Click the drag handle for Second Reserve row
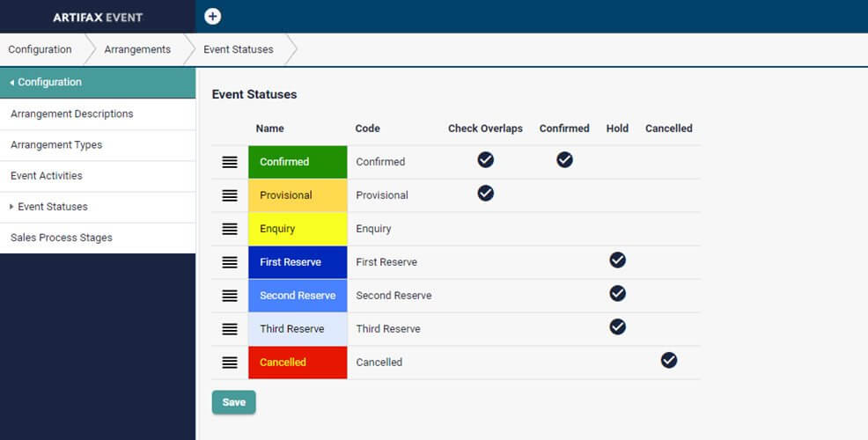Image resolution: width=868 pixels, height=440 pixels. [230, 296]
